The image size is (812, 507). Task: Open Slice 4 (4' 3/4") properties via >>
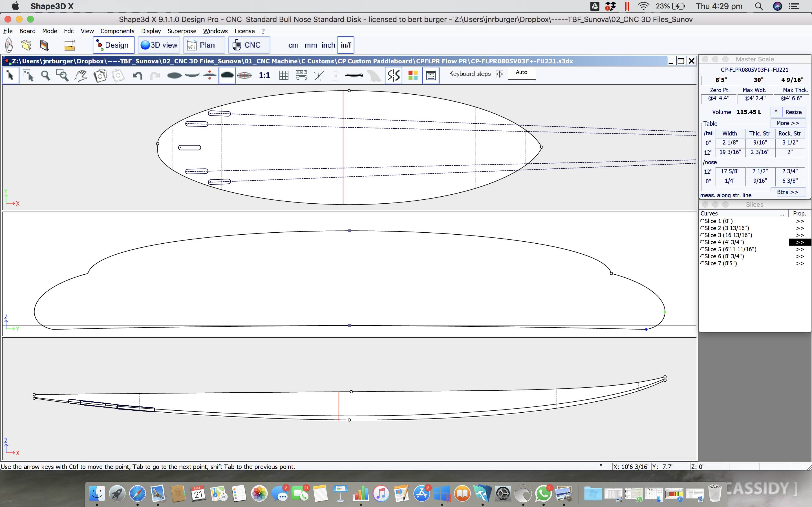(800, 242)
